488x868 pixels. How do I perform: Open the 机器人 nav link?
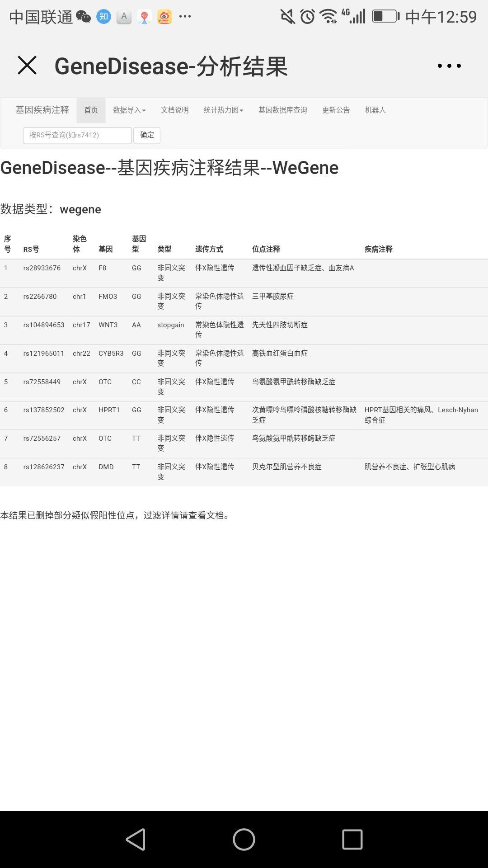pos(375,110)
